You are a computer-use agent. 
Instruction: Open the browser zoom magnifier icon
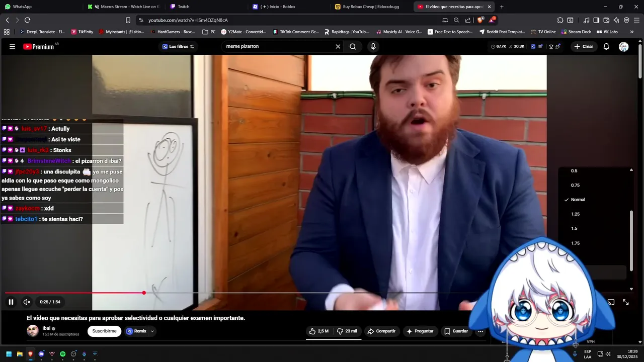coord(456,20)
